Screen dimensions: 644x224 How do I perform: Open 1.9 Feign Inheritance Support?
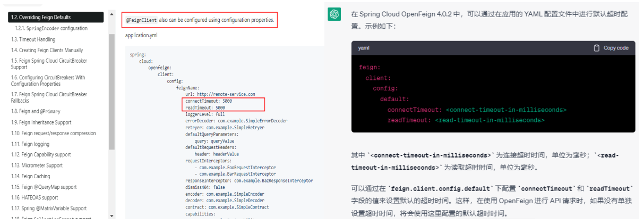[x=41, y=122]
